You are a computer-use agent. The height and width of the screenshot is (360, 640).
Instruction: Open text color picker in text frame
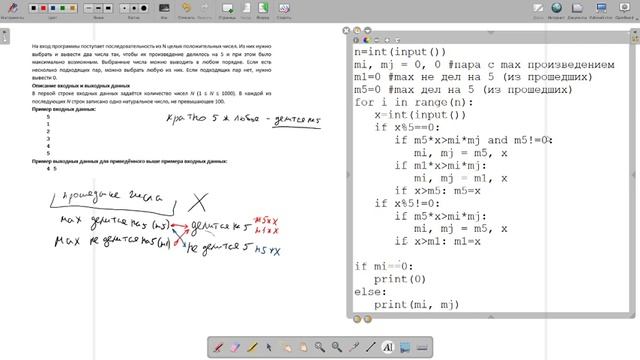366,40
